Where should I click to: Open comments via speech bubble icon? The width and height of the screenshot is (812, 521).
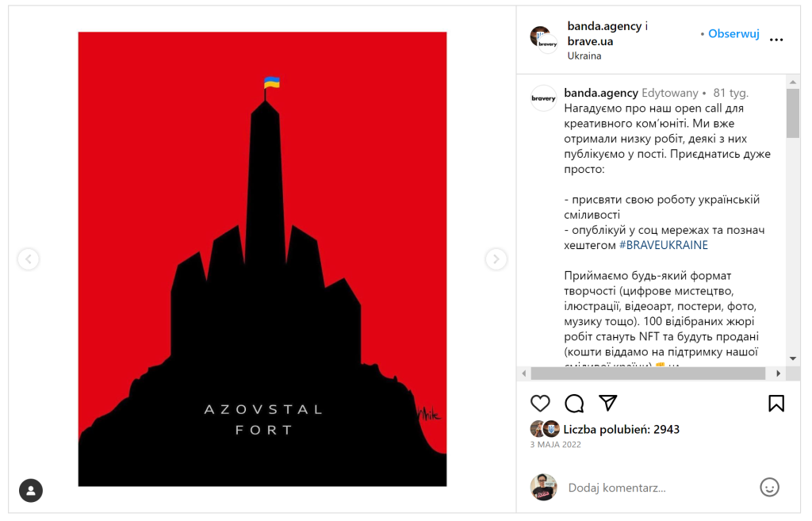574,404
